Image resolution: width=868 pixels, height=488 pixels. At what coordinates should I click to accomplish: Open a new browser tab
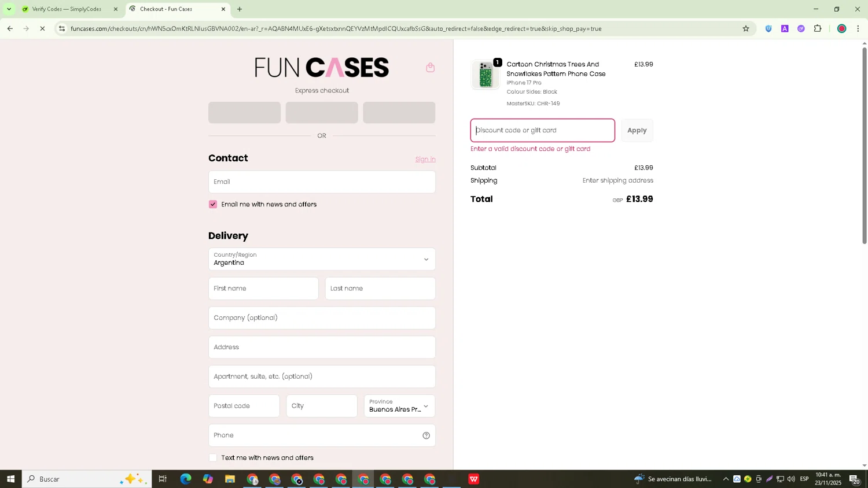pyautogui.click(x=240, y=9)
